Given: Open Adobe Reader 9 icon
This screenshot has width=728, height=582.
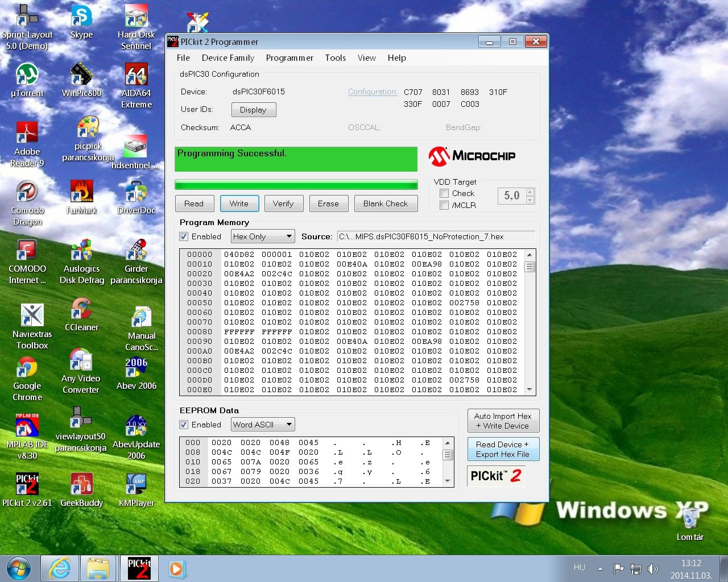Looking at the screenshot, I should point(27,144).
